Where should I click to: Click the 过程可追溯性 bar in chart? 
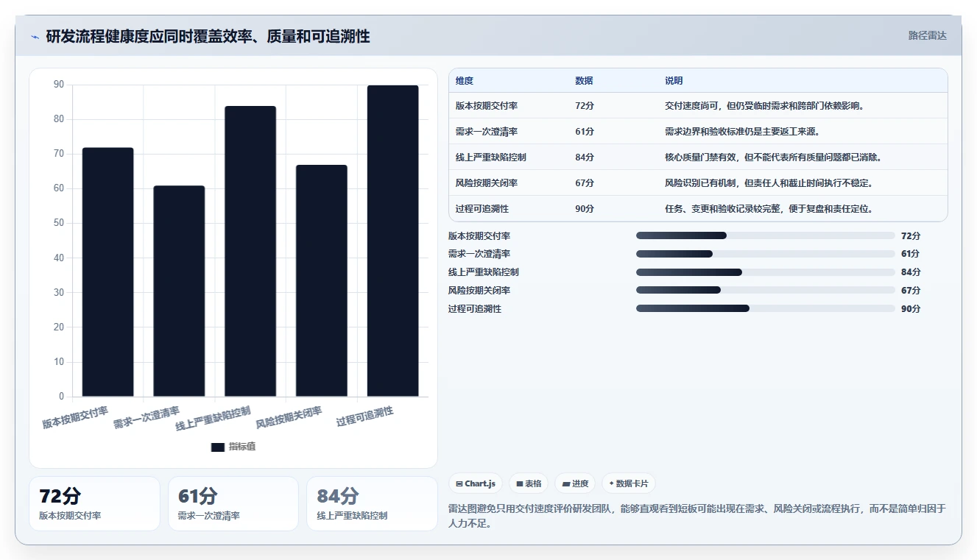[x=393, y=241]
